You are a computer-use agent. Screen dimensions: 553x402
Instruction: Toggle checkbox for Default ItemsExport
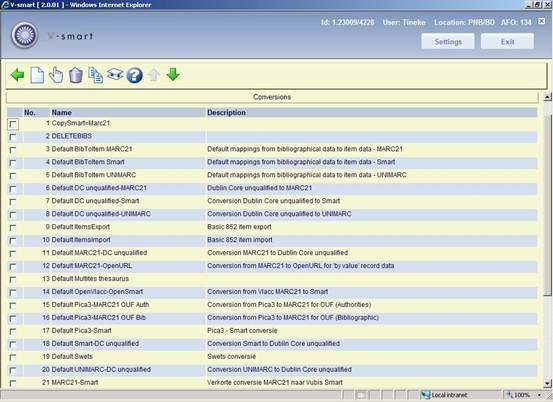click(13, 228)
